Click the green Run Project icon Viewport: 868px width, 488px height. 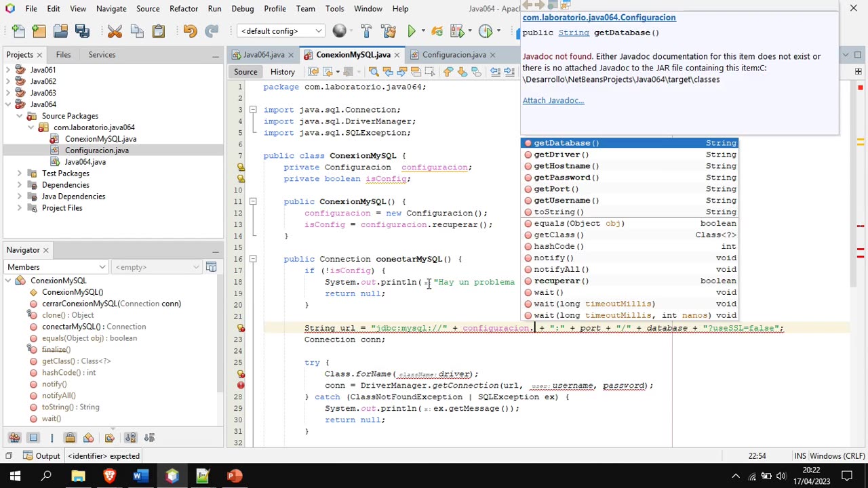click(412, 31)
